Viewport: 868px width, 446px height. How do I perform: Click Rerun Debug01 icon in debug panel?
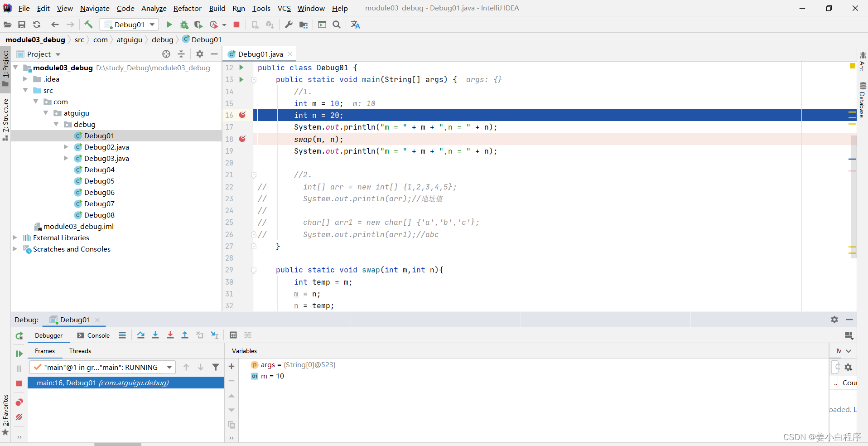[19, 336]
